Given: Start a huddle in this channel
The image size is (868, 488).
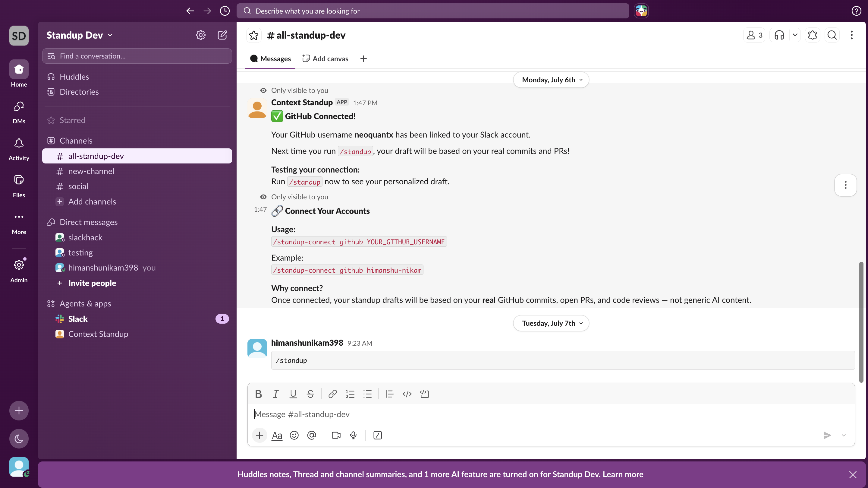Looking at the screenshot, I should coord(779,35).
